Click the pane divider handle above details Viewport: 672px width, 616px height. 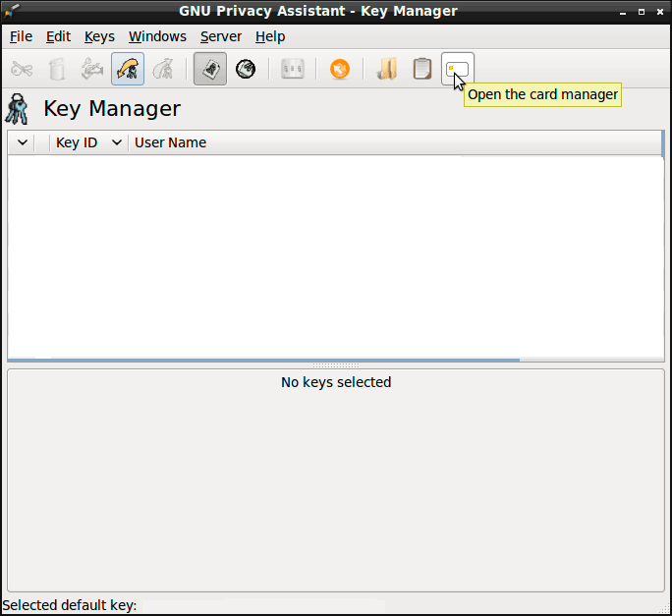(x=336, y=365)
